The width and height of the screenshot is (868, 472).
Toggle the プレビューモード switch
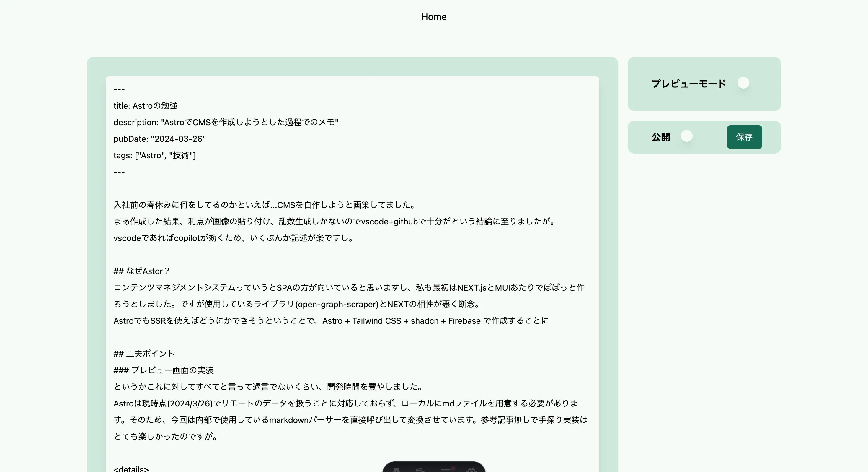pos(743,83)
